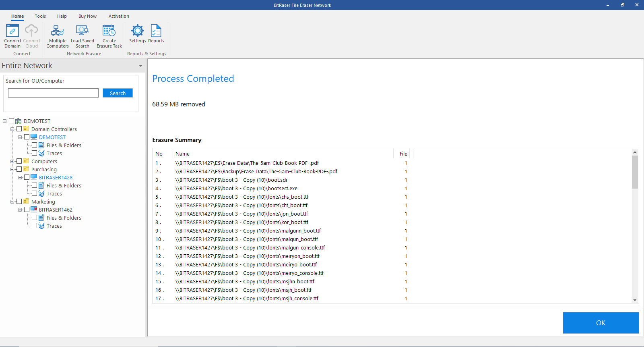Open the Settings gear icon

pos(138,31)
